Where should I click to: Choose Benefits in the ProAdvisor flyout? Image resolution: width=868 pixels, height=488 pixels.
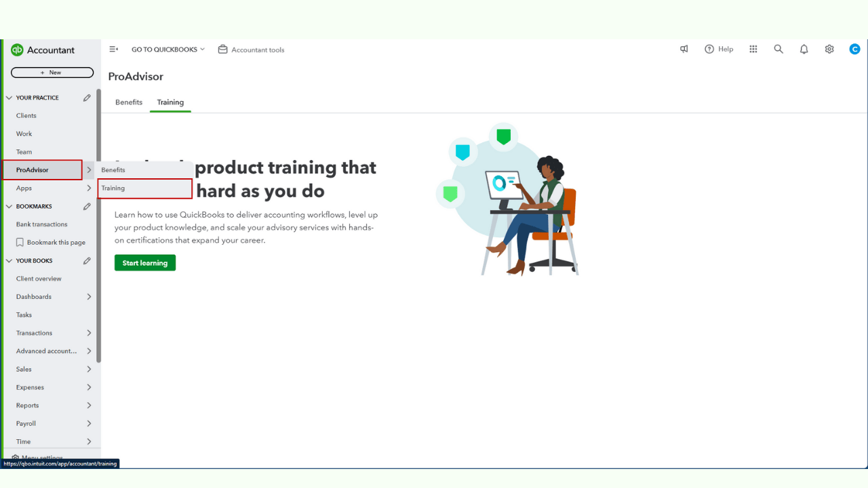(113, 170)
